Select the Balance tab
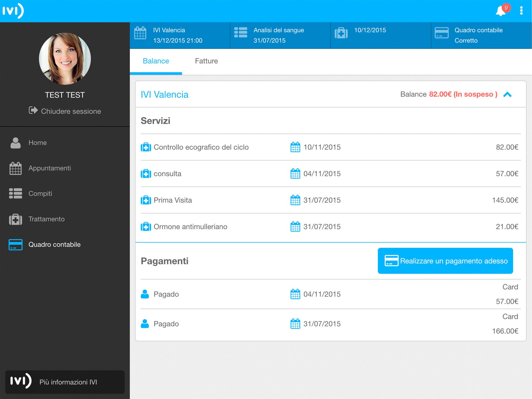Image resolution: width=532 pixels, height=399 pixels. [x=156, y=61]
